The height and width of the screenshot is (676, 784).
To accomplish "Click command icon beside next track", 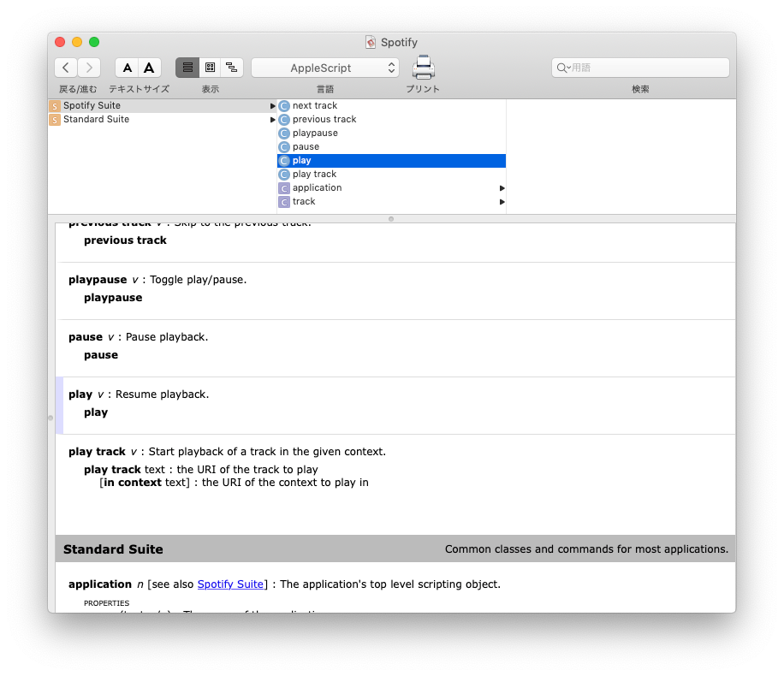I will pos(284,106).
